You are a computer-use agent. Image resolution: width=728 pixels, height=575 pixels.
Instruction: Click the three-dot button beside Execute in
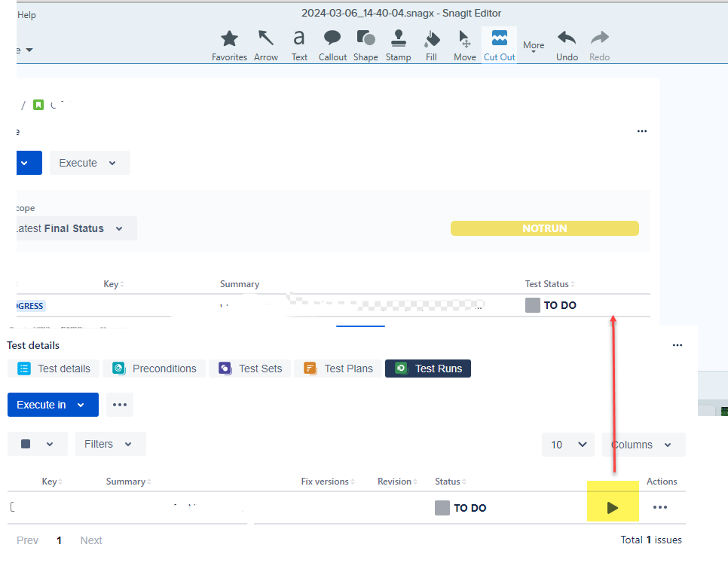120,405
